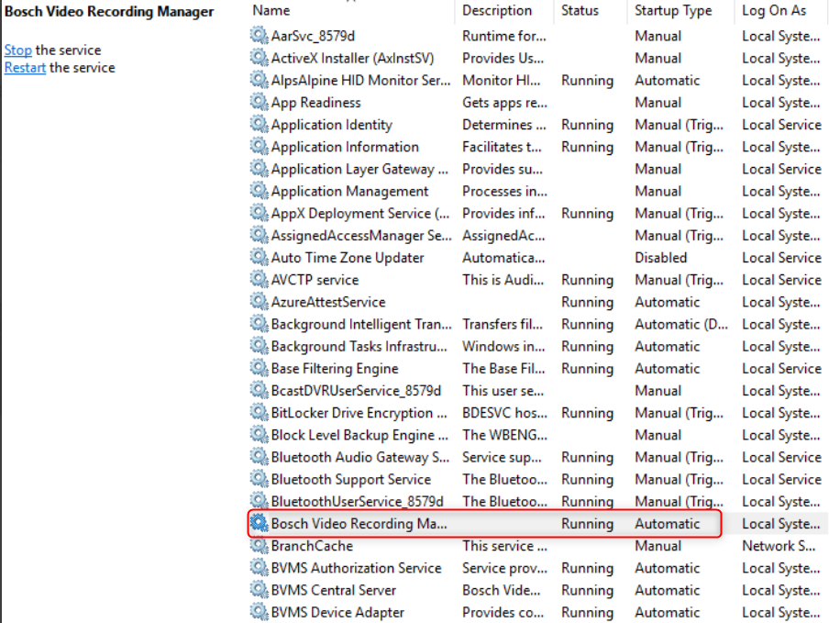Viewport: 840px width, 623px height.
Task: Select the AlpsAlpine HID Monitor service gear icon
Action: [x=260, y=80]
